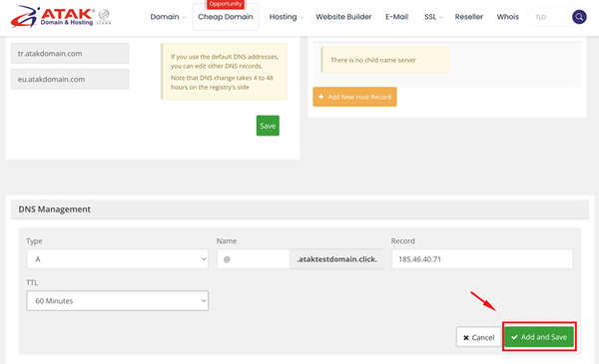Click Add and Save button

[539, 337]
